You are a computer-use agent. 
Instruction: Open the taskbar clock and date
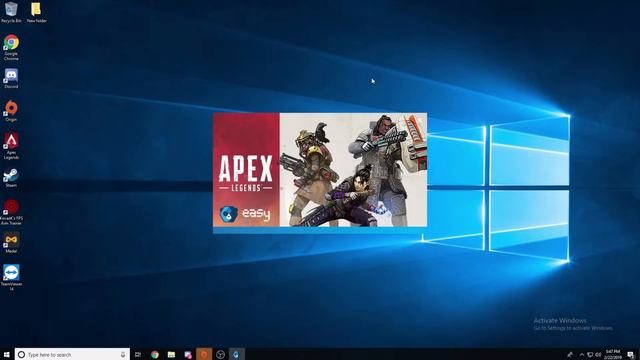(613, 354)
